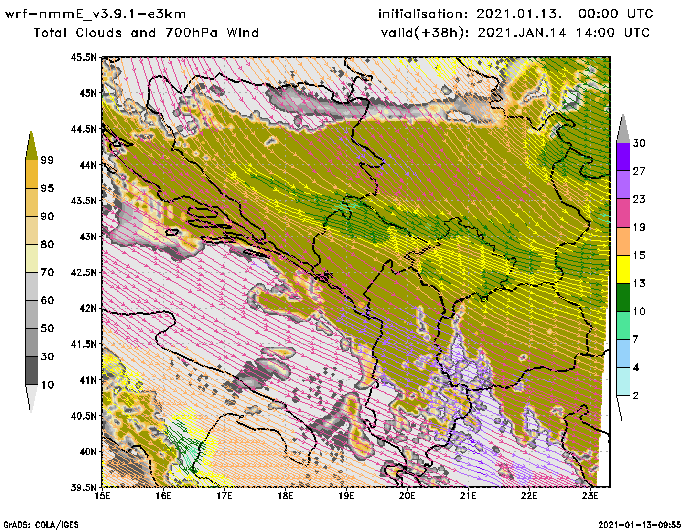Click the 44N latitude axis label

(x=88, y=165)
